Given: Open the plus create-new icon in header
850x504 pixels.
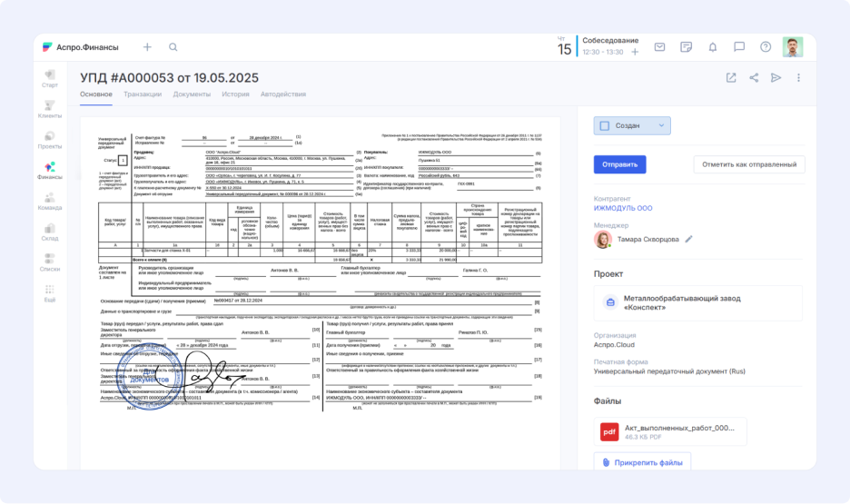Looking at the screenshot, I should click(147, 47).
